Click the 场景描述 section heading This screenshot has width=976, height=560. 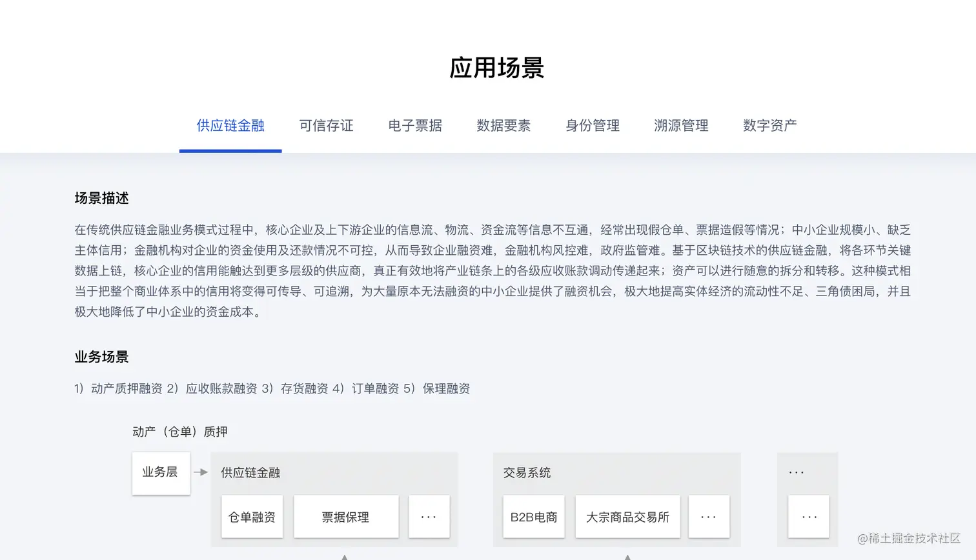pyautogui.click(x=101, y=198)
